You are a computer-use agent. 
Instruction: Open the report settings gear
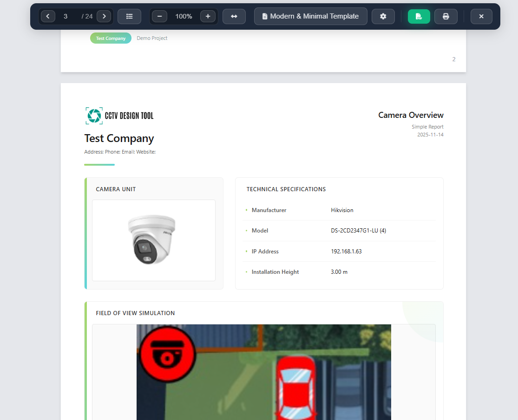point(383,16)
